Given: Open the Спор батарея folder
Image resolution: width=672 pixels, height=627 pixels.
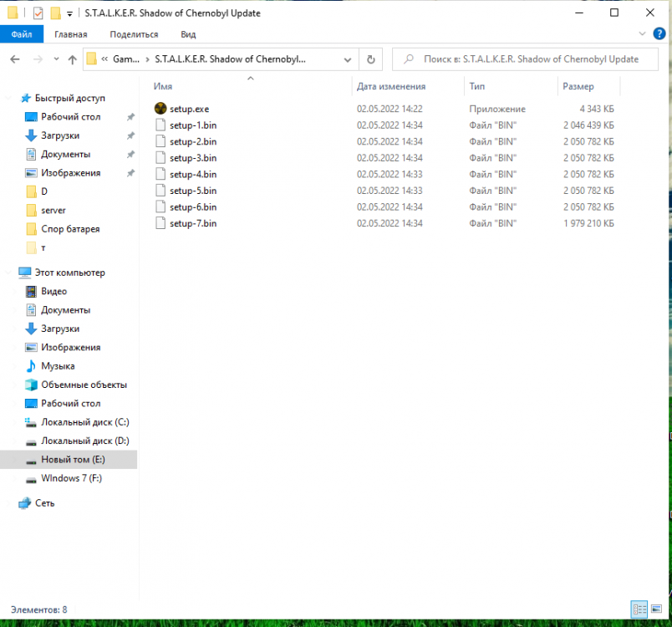Looking at the screenshot, I should 70,229.
